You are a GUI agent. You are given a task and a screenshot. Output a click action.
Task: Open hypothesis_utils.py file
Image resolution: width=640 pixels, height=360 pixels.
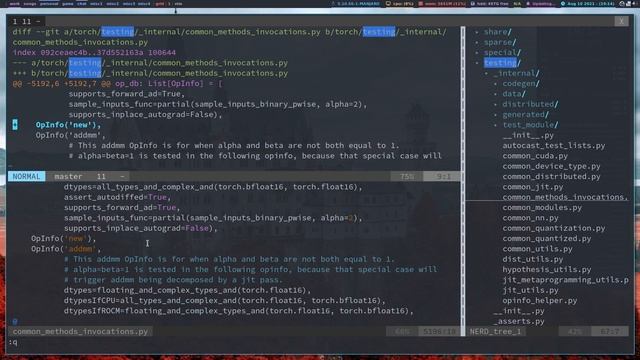pyautogui.click(x=547, y=269)
